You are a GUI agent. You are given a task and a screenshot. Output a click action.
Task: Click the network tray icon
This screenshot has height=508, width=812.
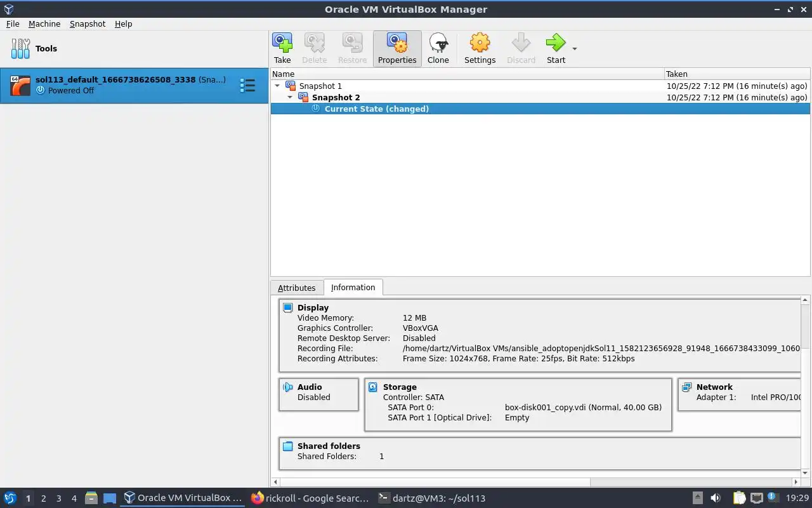click(756, 498)
